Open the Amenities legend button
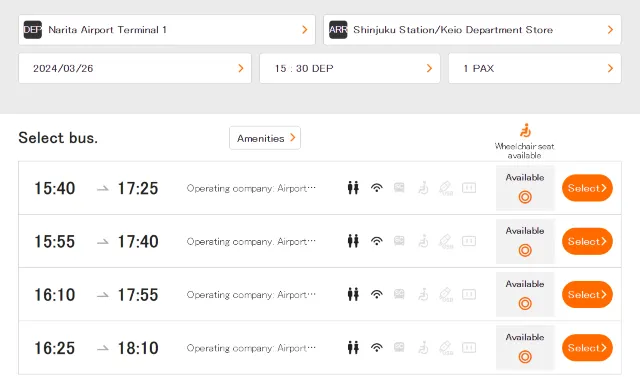 pos(265,138)
